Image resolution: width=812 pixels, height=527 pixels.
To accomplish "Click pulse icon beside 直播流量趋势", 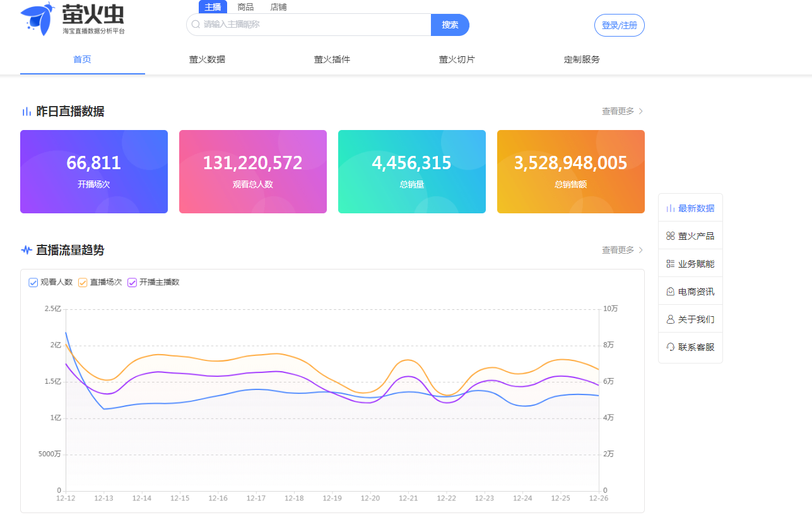I will [26, 250].
